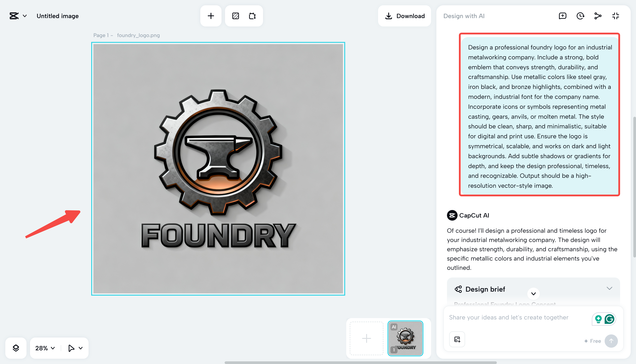Select the generated FOUNDRY logo thumbnail
Screen dimensions: 636x364
pos(405,338)
